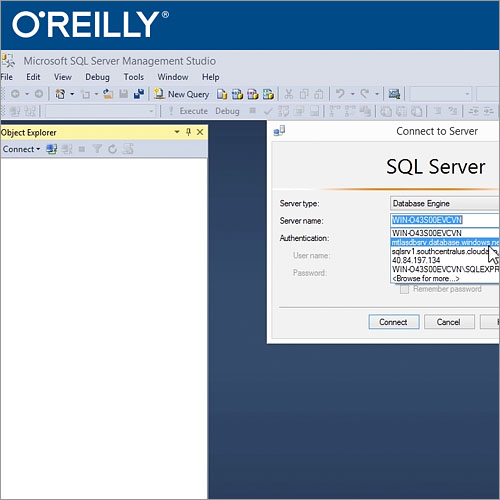Image resolution: width=500 pixels, height=500 pixels.
Task: Open the Undo history dropdown arrow
Action: [x=352, y=94]
